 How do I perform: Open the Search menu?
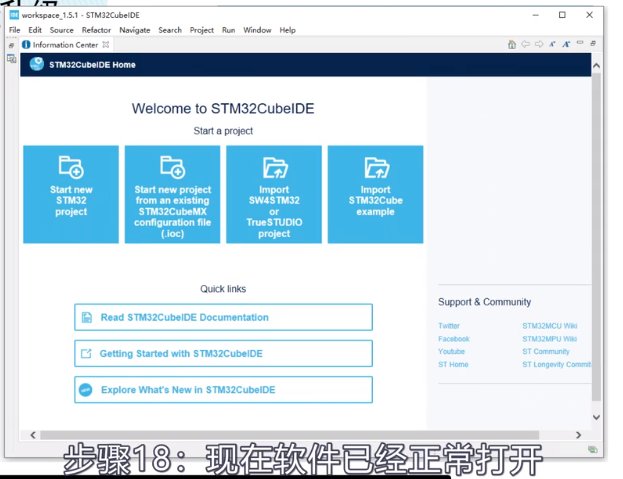coord(170,30)
